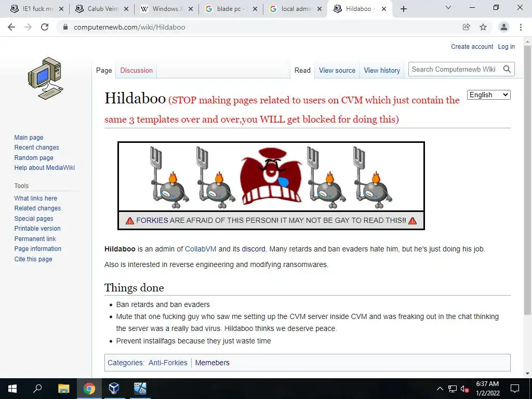This screenshot has height=399, width=532.
Task: Open the Anti-Forkies category link
Action: (x=168, y=363)
